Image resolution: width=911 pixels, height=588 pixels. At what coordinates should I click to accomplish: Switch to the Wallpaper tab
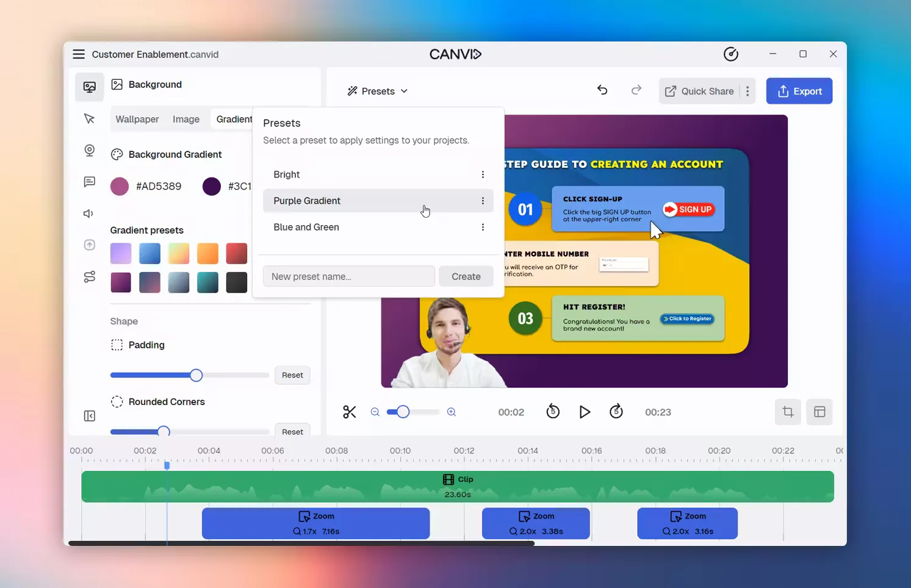pyautogui.click(x=137, y=119)
